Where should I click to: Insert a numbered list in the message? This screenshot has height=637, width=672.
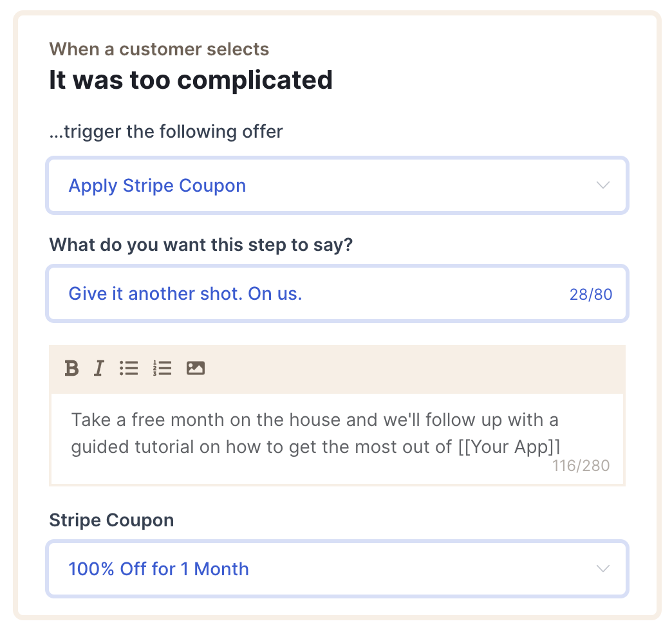coord(162,368)
